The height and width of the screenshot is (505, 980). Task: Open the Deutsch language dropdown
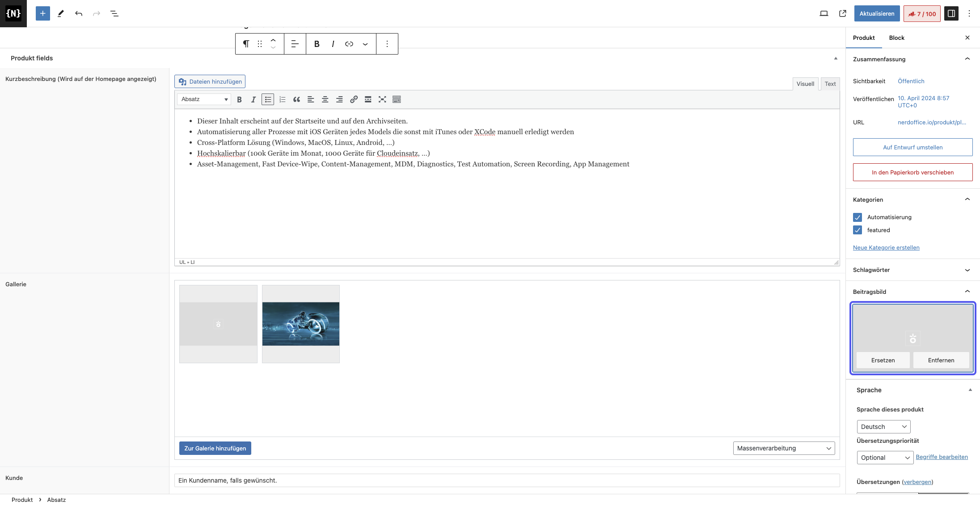(883, 427)
